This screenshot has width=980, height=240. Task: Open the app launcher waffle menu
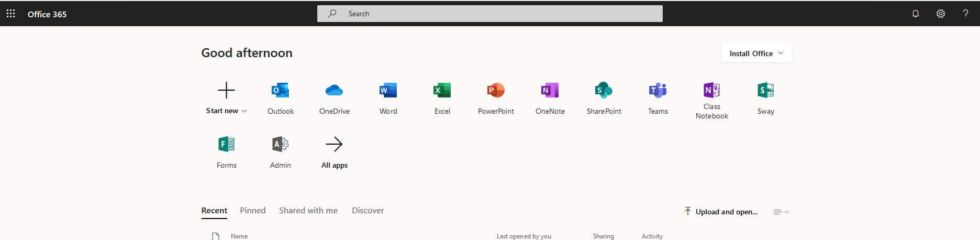10,14
